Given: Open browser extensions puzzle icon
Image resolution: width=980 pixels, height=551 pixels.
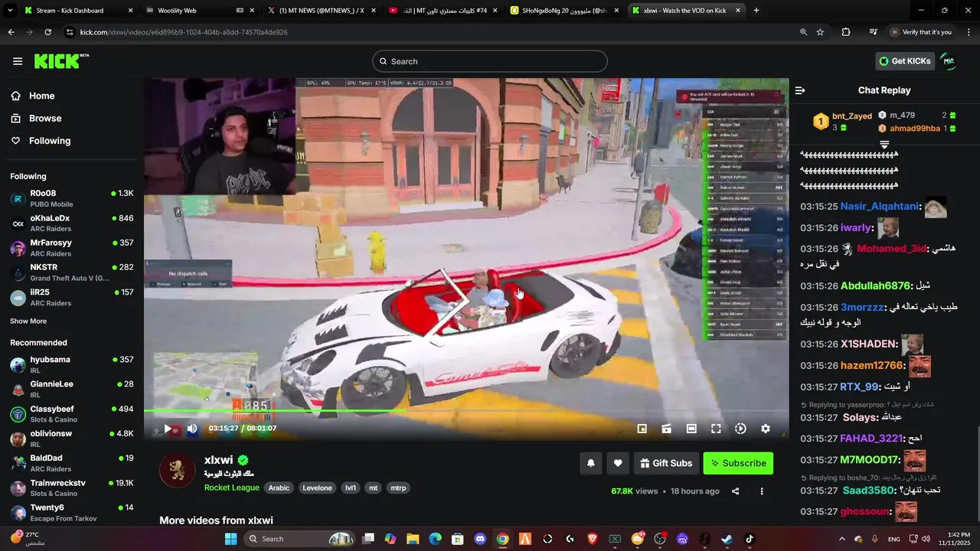Looking at the screenshot, I should tap(846, 32).
